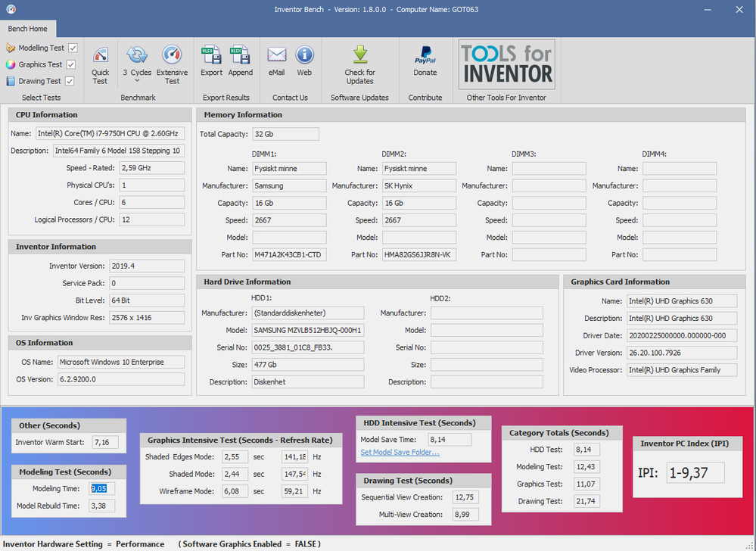Append results to existing spreadsheet

(240, 61)
